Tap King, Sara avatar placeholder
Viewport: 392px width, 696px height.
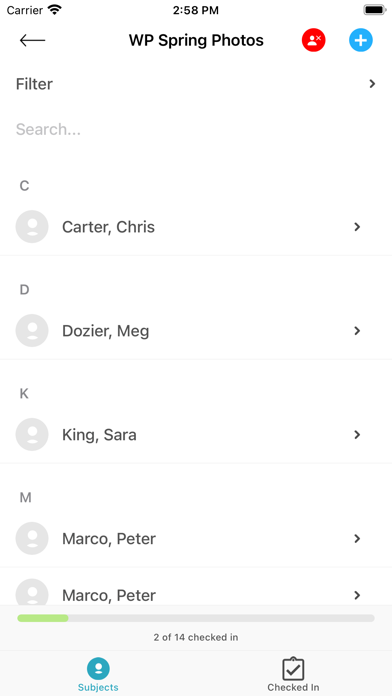[x=32, y=435]
